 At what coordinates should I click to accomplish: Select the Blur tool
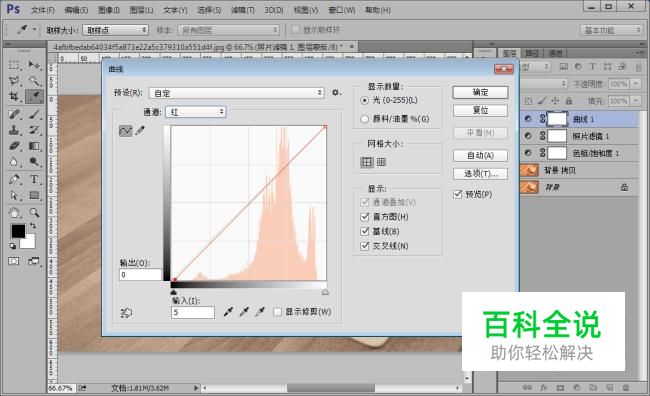pos(14,162)
